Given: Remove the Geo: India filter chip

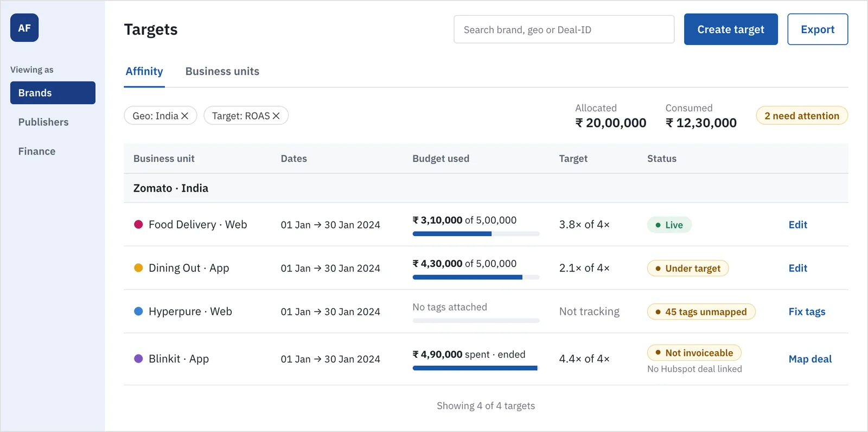Looking at the screenshot, I should 184,116.
